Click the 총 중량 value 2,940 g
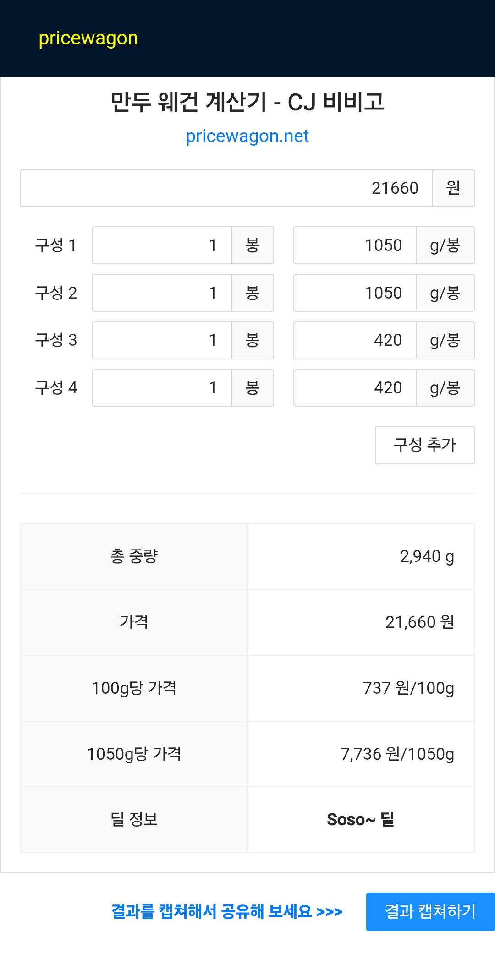 coord(427,556)
